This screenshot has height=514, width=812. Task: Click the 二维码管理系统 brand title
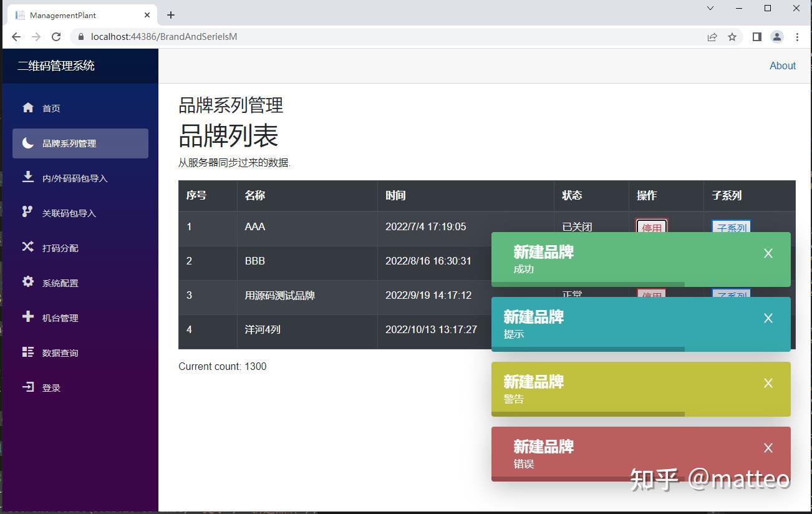56,65
